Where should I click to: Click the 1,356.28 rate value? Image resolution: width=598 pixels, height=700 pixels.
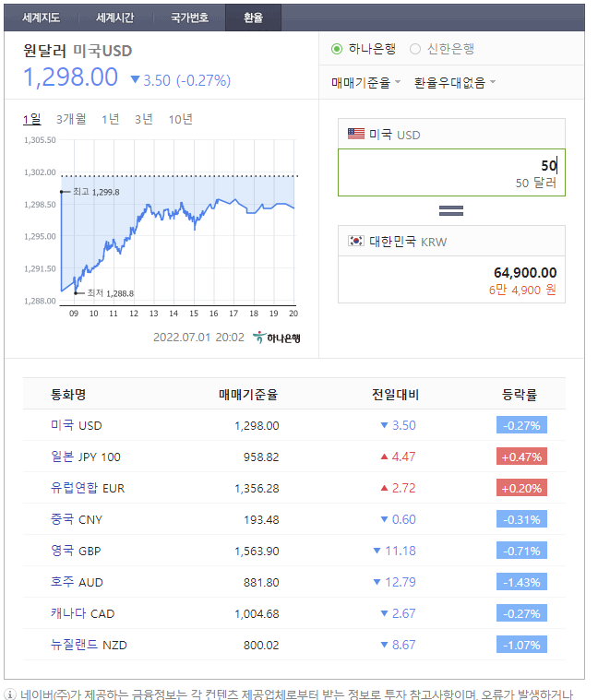pyautogui.click(x=257, y=489)
